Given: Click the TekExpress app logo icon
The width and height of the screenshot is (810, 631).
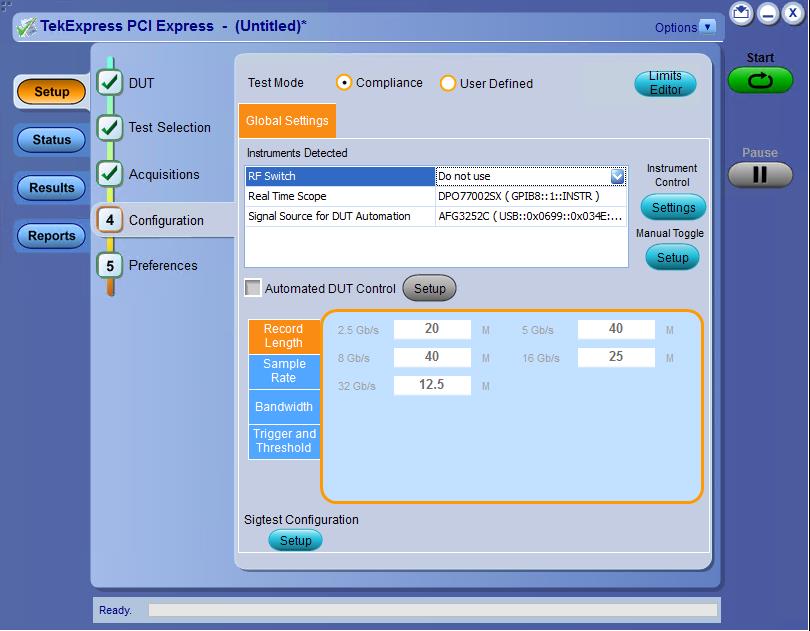Looking at the screenshot, I should (26, 27).
